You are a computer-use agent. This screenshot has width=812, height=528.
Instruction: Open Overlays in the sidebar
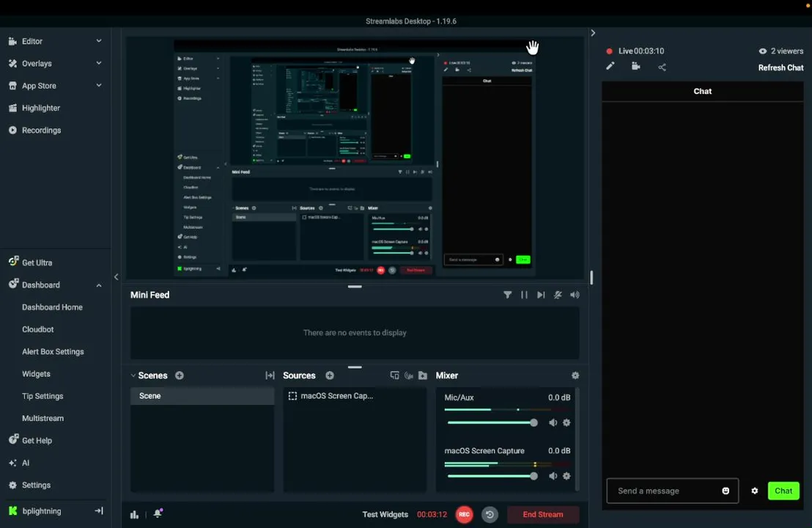(x=37, y=63)
